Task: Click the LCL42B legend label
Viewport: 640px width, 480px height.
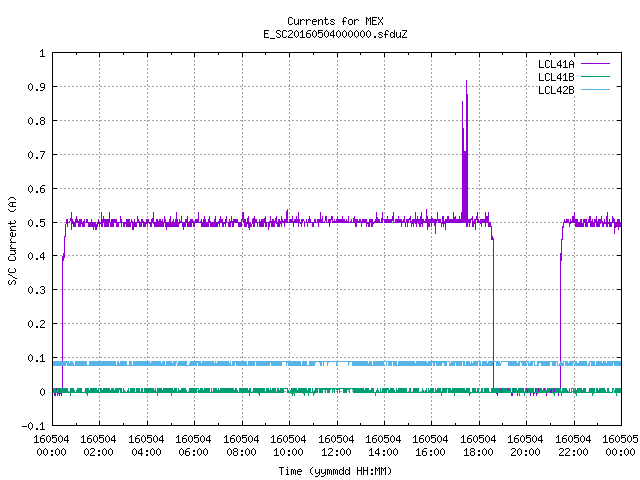Action: click(556, 90)
